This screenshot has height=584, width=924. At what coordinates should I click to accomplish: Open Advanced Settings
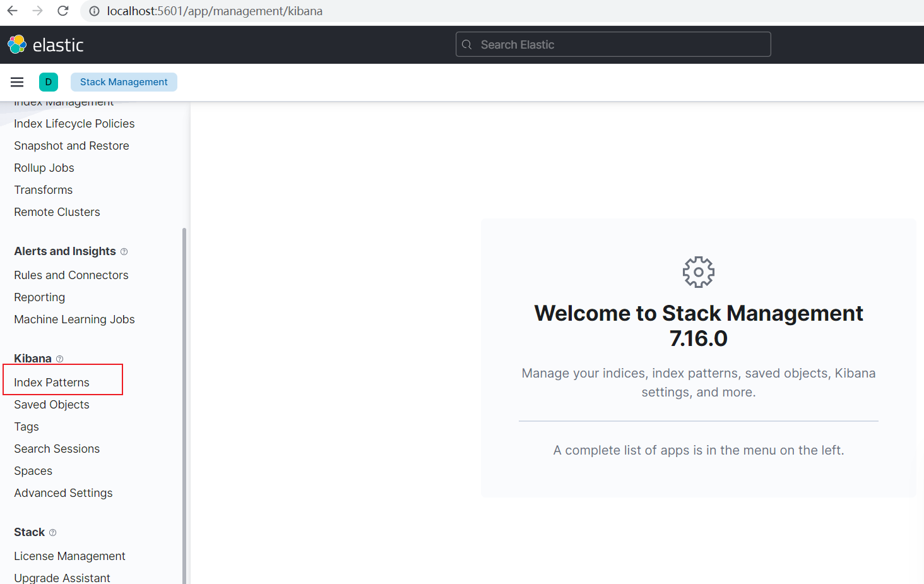point(63,493)
